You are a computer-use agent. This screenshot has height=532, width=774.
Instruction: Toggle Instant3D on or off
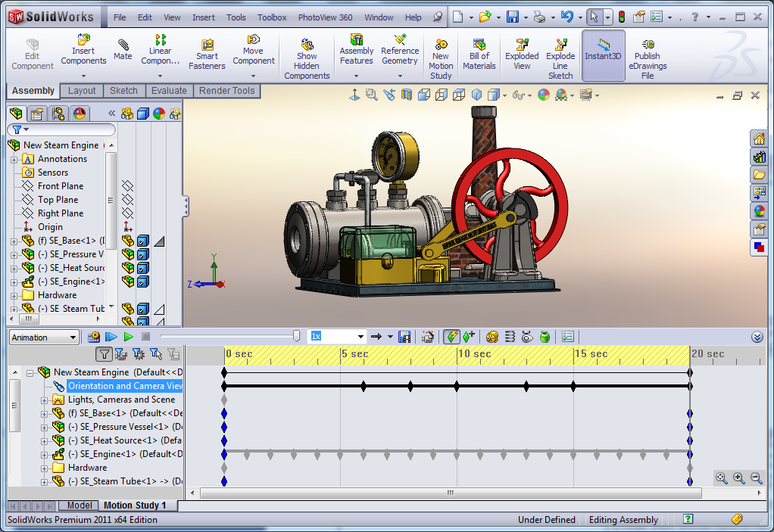[x=603, y=49]
